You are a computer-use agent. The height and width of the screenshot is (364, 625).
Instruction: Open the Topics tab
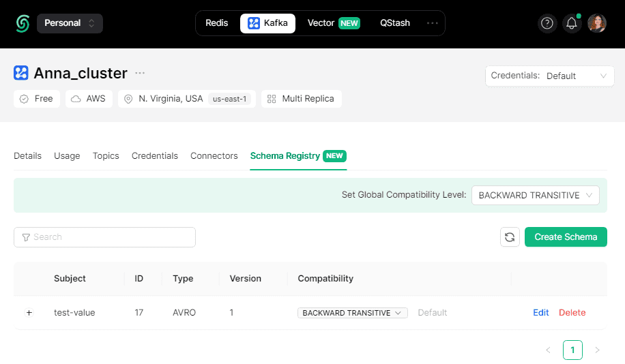coord(106,155)
